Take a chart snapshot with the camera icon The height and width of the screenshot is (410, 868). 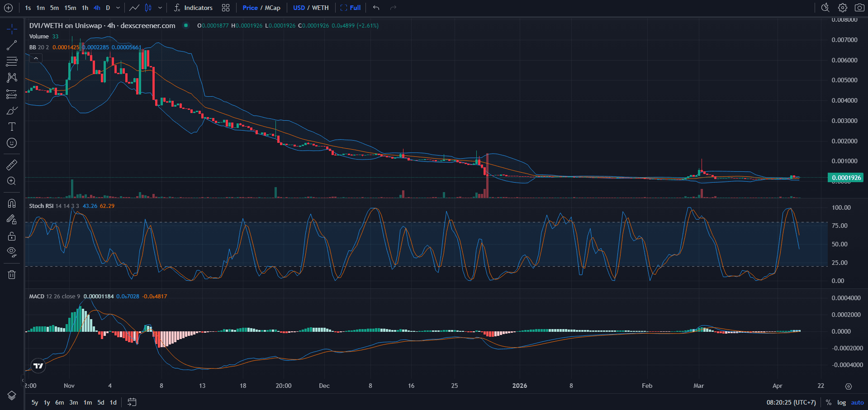click(859, 8)
